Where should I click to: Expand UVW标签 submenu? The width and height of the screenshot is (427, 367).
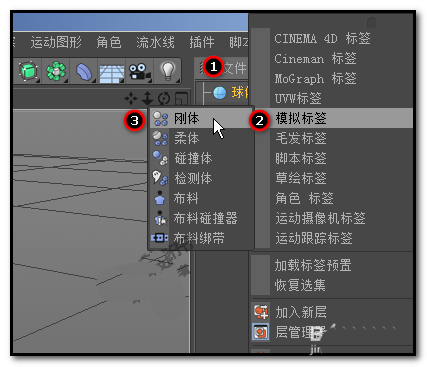click(298, 98)
